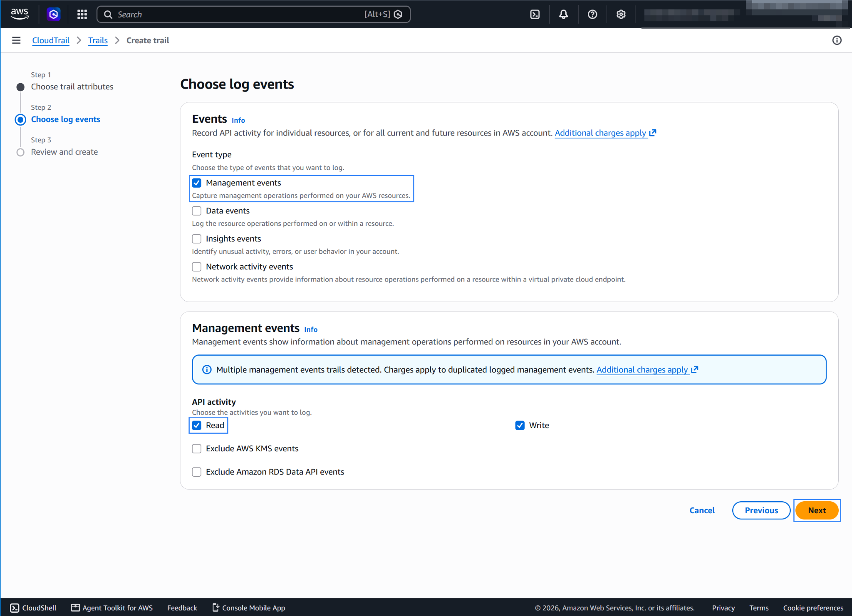Image resolution: width=852 pixels, height=616 pixels.
Task: Select Step 2 Choose log events
Action: (65, 119)
